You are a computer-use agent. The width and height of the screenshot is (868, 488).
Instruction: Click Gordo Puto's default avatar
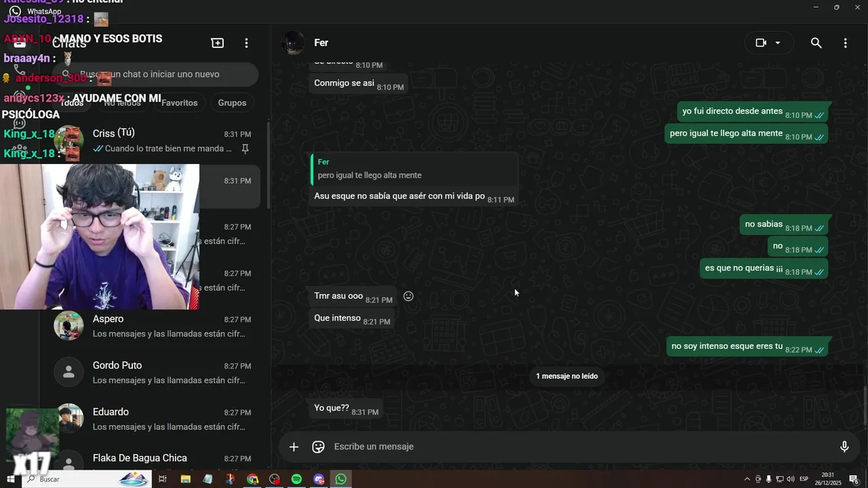click(x=68, y=372)
